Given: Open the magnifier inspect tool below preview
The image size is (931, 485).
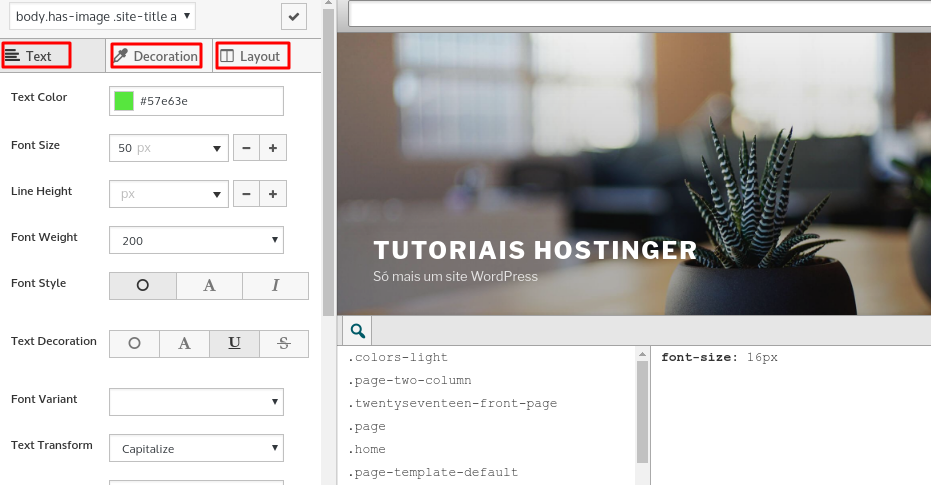Looking at the screenshot, I should [x=357, y=331].
